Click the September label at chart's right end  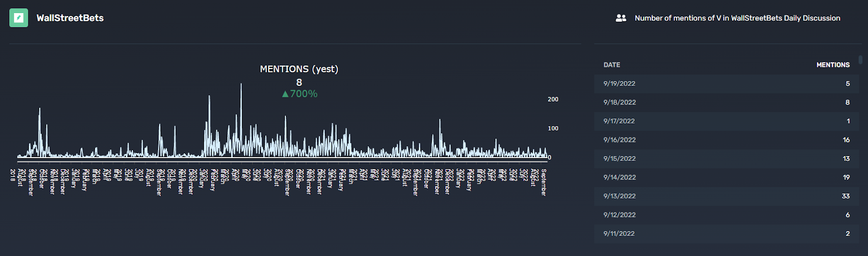[543, 182]
